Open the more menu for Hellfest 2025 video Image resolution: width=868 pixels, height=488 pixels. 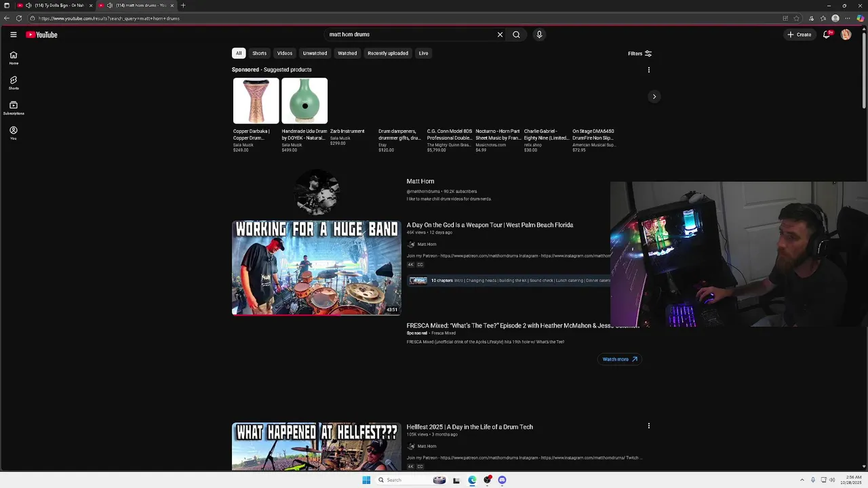tap(649, 426)
